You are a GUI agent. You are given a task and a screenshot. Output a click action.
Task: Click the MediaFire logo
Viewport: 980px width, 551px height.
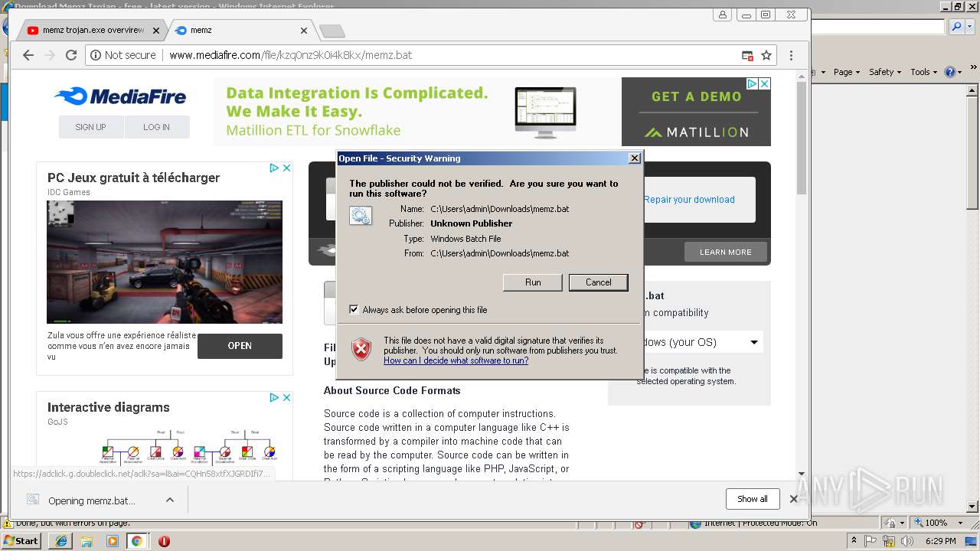tap(120, 96)
